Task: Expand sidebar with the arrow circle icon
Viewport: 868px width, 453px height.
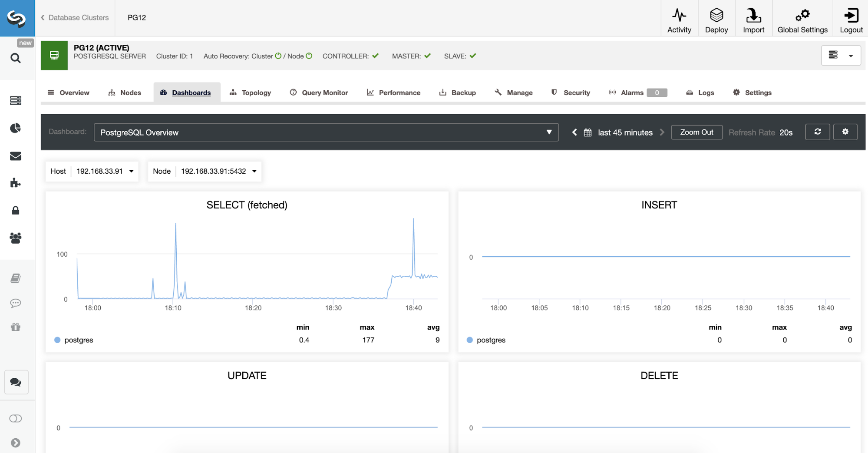Action: 16,443
